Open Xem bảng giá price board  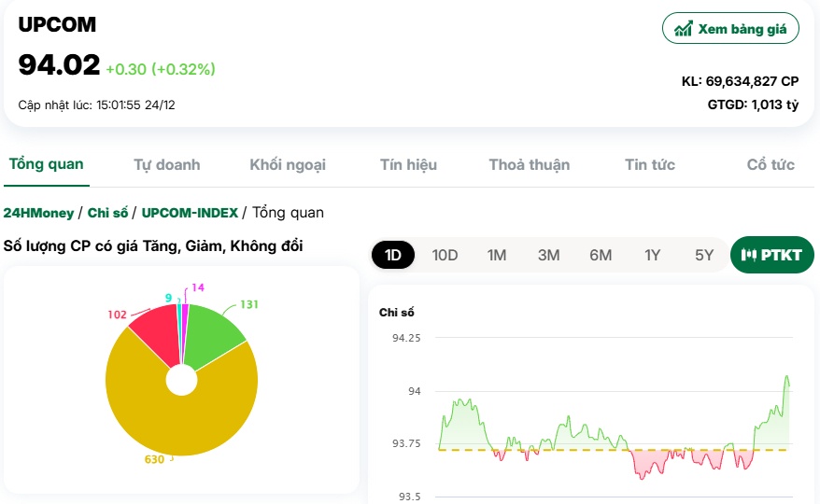pyautogui.click(x=730, y=28)
